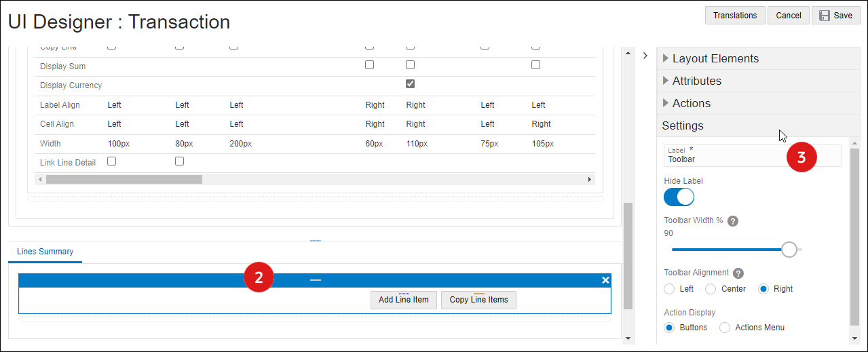Close the toolbar element with the X icon
The image size is (868, 352).
click(605, 280)
